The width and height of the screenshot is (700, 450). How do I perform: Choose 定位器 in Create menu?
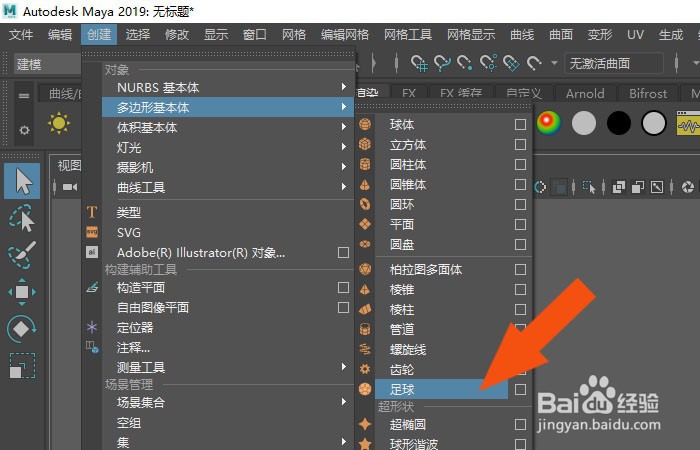coord(228,327)
